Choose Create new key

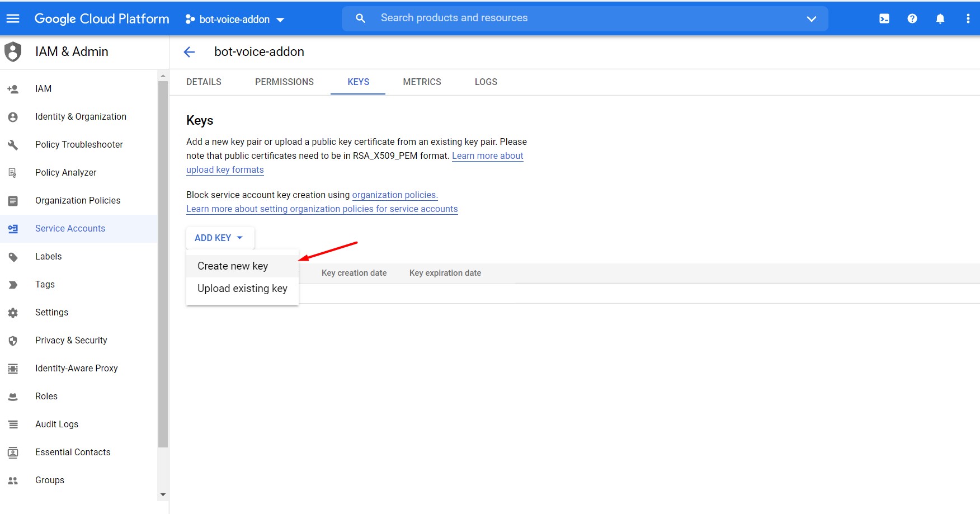[242, 266]
